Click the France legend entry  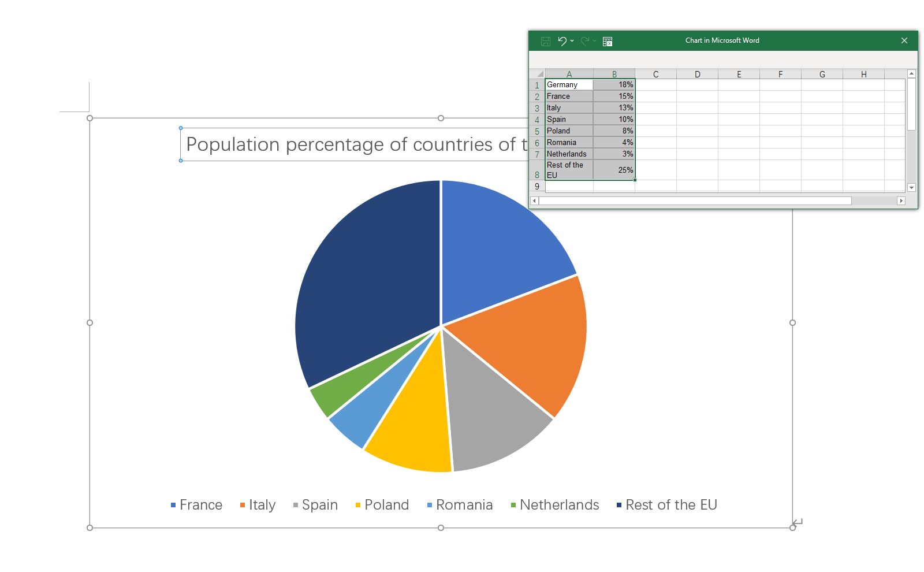coord(196,505)
